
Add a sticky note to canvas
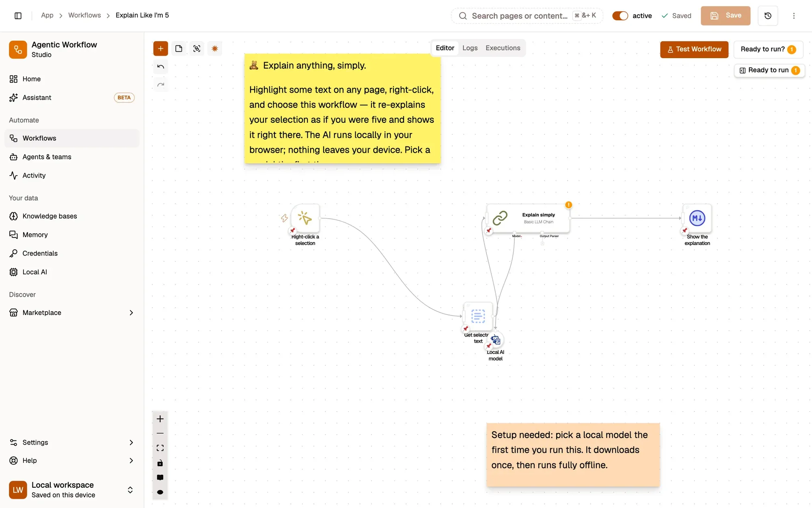(179, 49)
